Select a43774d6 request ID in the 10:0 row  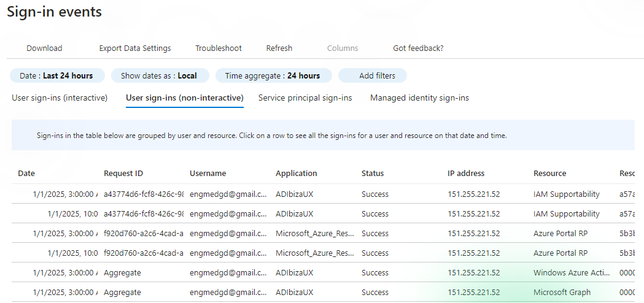pyautogui.click(x=143, y=214)
